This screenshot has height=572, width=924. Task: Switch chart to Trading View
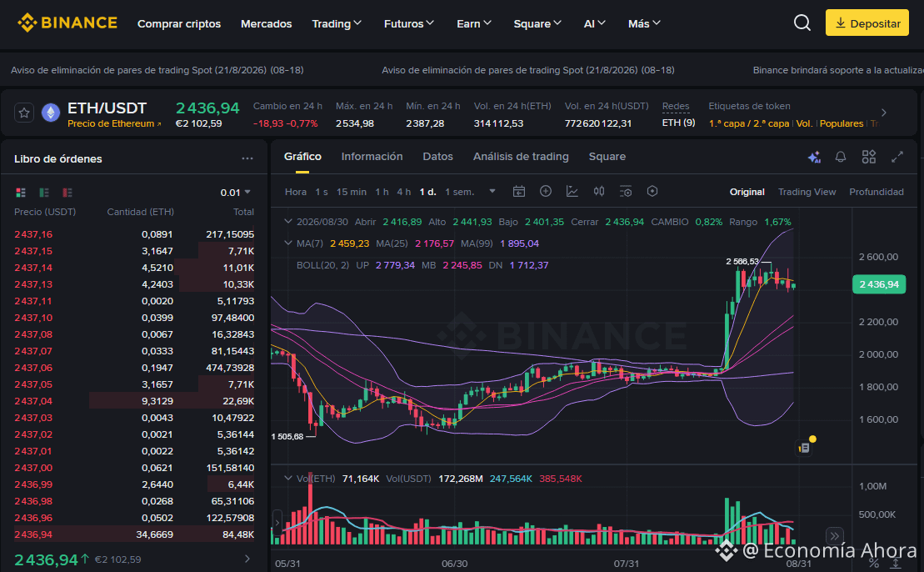(x=807, y=192)
